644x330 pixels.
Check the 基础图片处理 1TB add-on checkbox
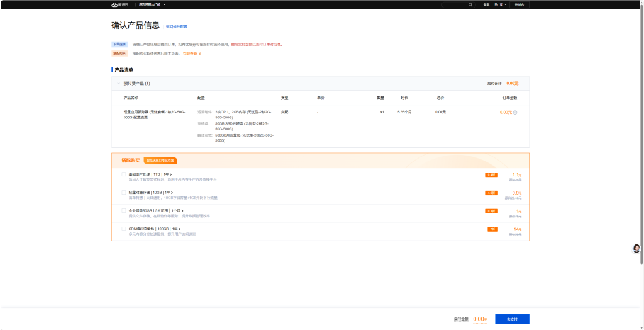(124, 174)
